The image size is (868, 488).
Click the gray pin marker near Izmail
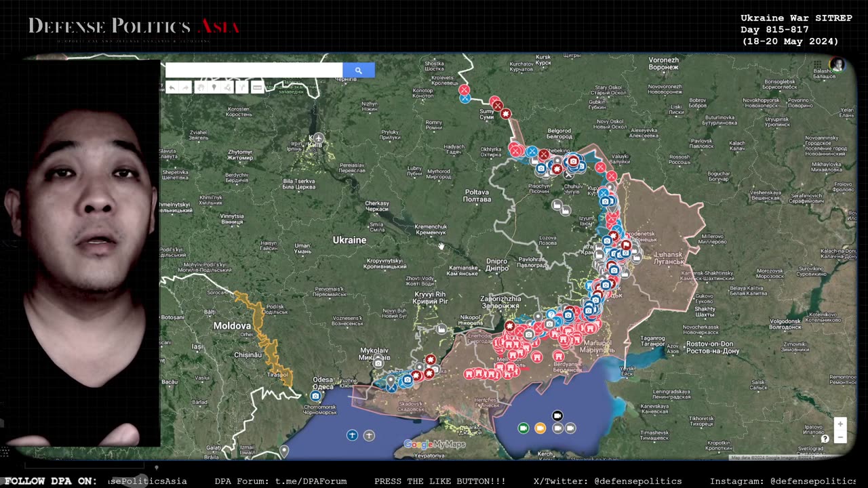284,451
